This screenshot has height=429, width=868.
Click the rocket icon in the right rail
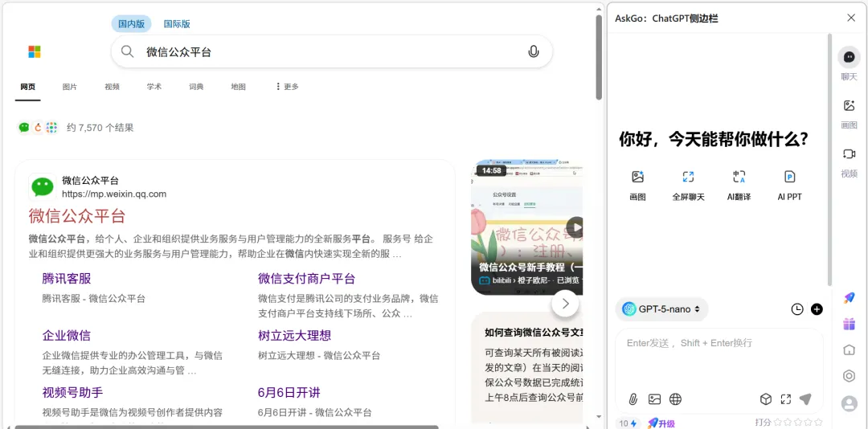pyautogui.click(x=849, y=298)
